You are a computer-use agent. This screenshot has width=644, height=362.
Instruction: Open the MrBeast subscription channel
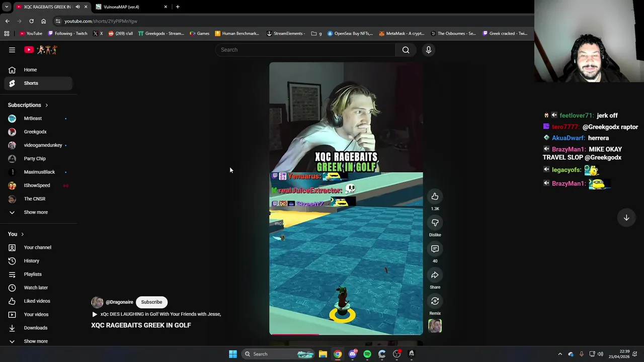point(38,118)
